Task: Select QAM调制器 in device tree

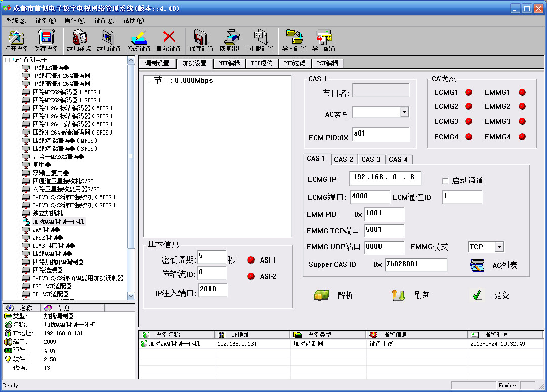Action: 46,230
